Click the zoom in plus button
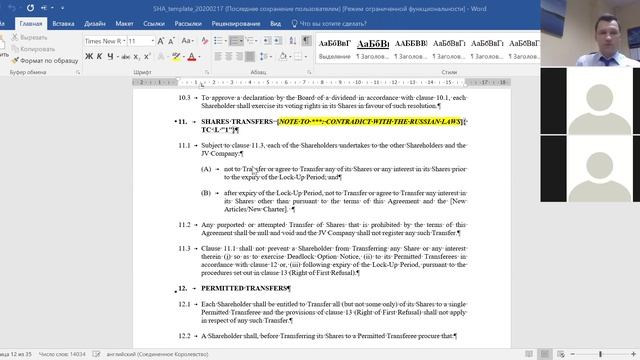Image resolution: width=640 pixels, height=360 pixels. (633, 354)
